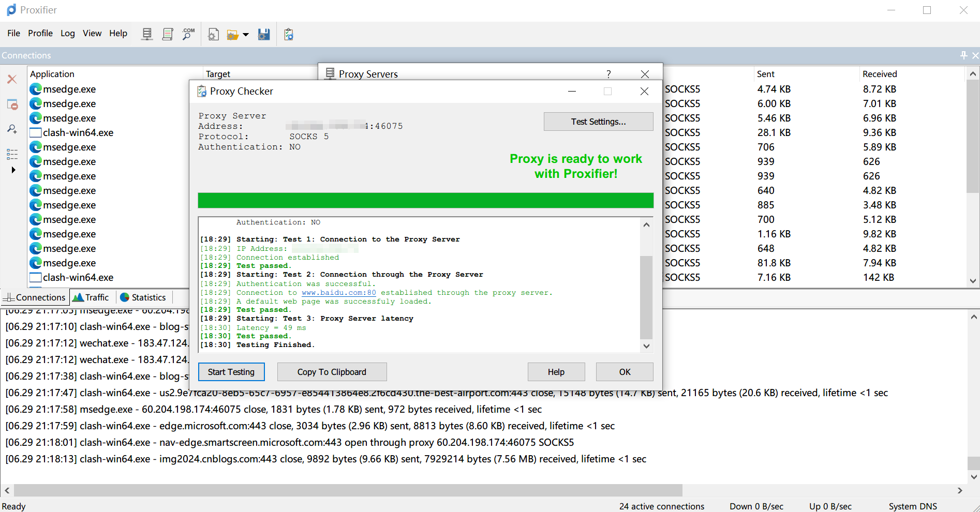Expand the sidebar overflow arrow
The image size is (980, 512).
[13, 170]
